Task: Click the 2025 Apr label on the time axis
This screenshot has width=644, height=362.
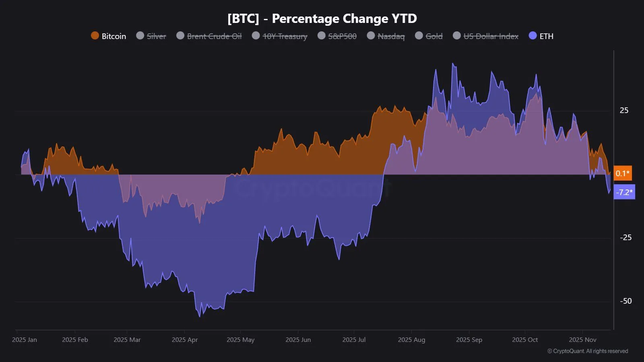Action: [185, 340]
